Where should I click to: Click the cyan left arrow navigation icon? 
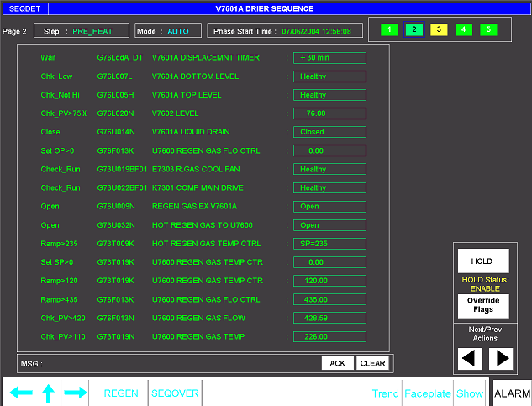21,393
